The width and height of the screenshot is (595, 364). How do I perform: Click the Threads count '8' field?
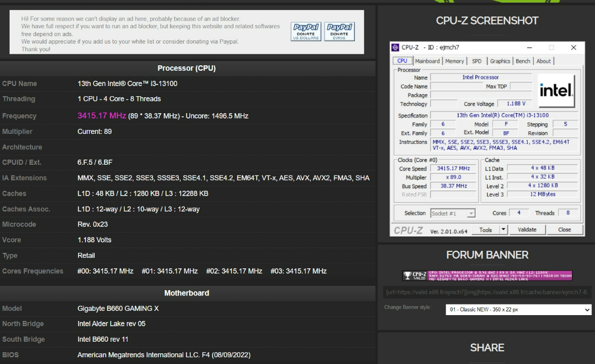568,213
